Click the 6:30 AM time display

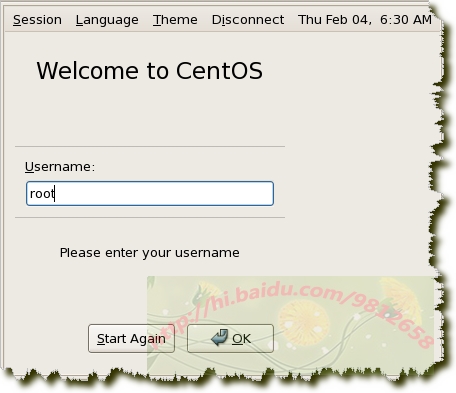[x=406, y=20]
